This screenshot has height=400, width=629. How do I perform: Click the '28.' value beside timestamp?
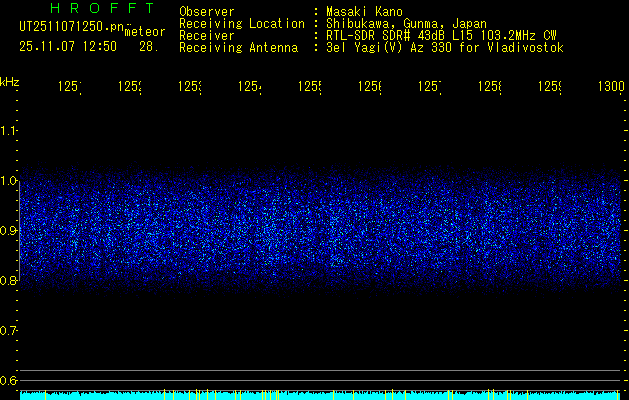pos(149,47)
